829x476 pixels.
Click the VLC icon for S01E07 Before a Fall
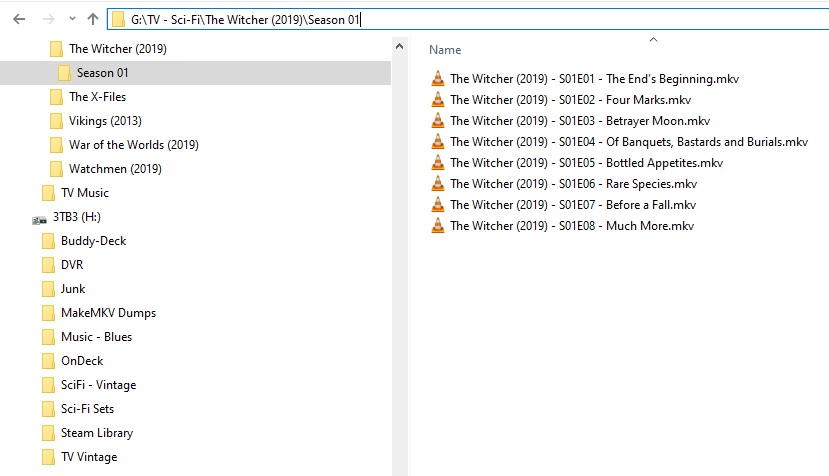coord(438,205)
